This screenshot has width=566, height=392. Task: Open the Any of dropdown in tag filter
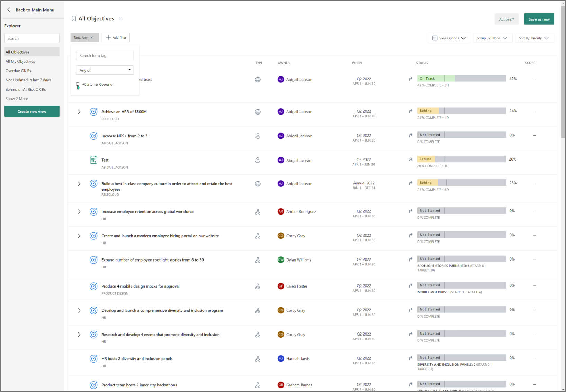coord(105,70)
